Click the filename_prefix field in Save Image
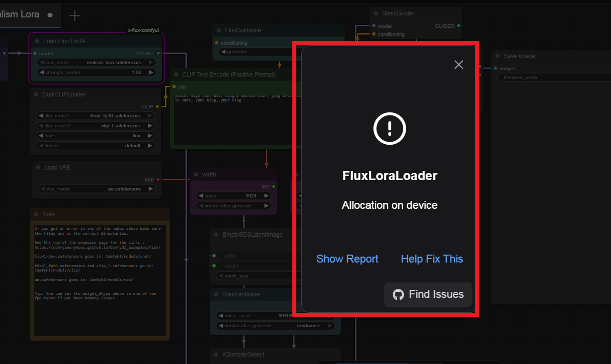Viewport: 611px width, 364px height. [552, 78]
